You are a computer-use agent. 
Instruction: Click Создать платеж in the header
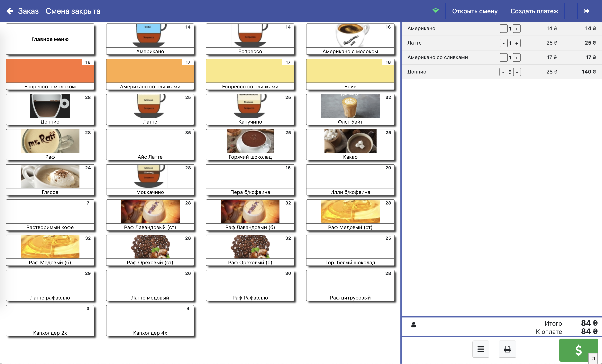pyautogui.click(x=534, y=11)
